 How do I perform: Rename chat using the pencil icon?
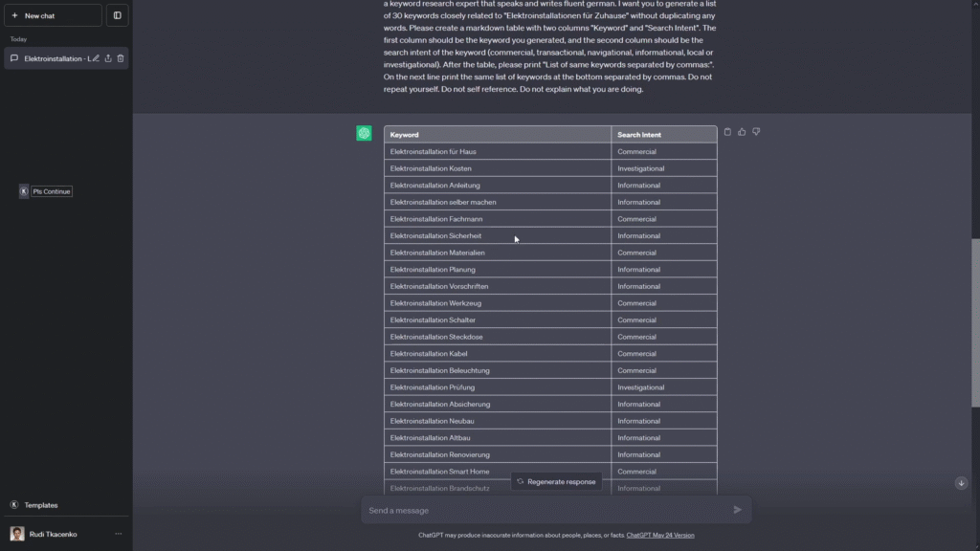pos(97,58)
